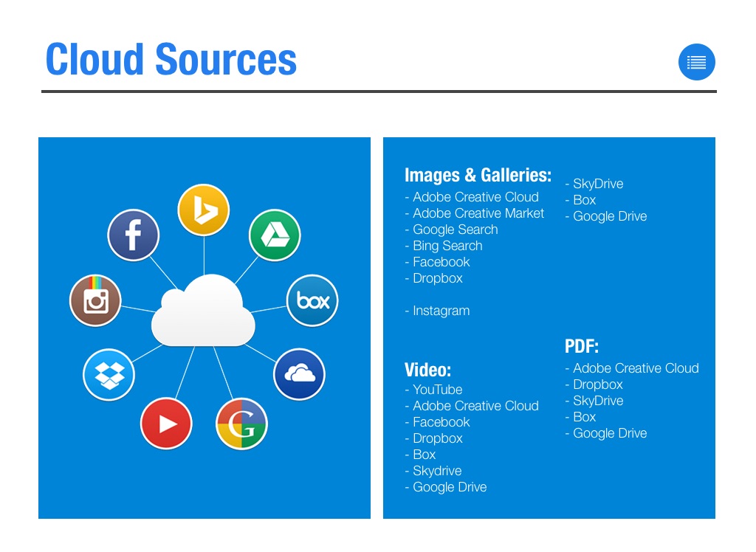The image size is (756, 552).
Task: Click the Facebook icon
Action: click(134, 235)
